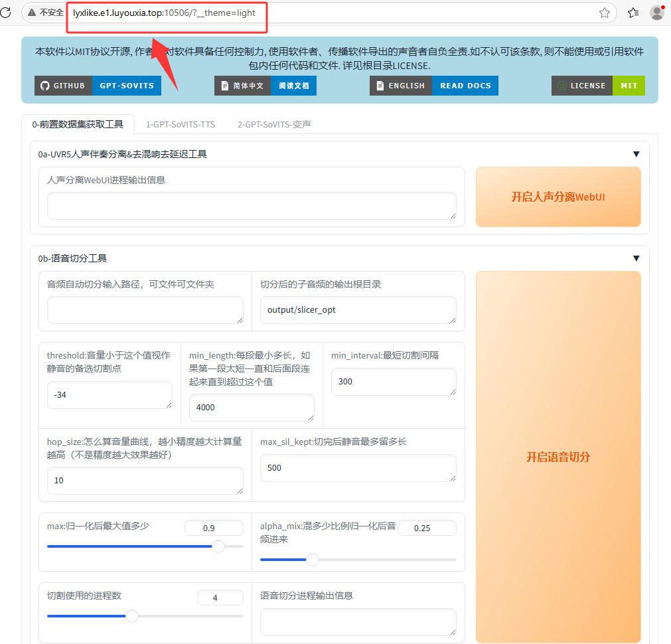Click the 开启人声分离WebUI button
Viewport: 671px width, 644px height.
point(558,197)
